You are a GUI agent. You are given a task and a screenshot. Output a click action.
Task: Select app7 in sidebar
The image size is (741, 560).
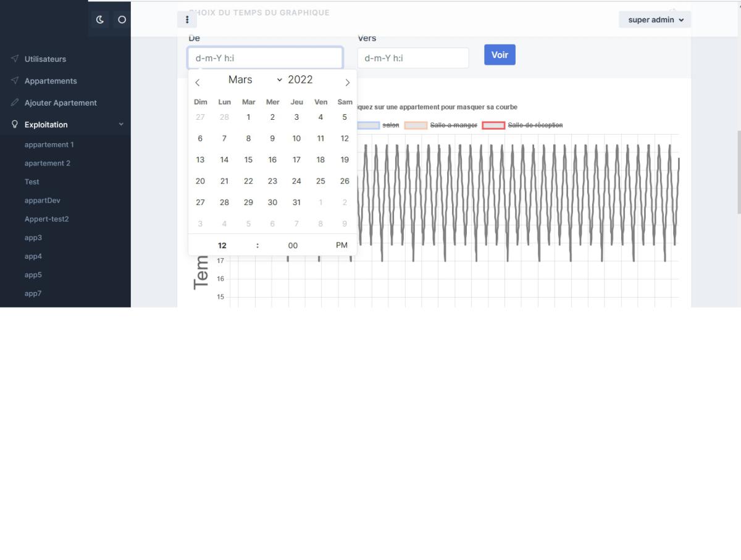(33, 293)
